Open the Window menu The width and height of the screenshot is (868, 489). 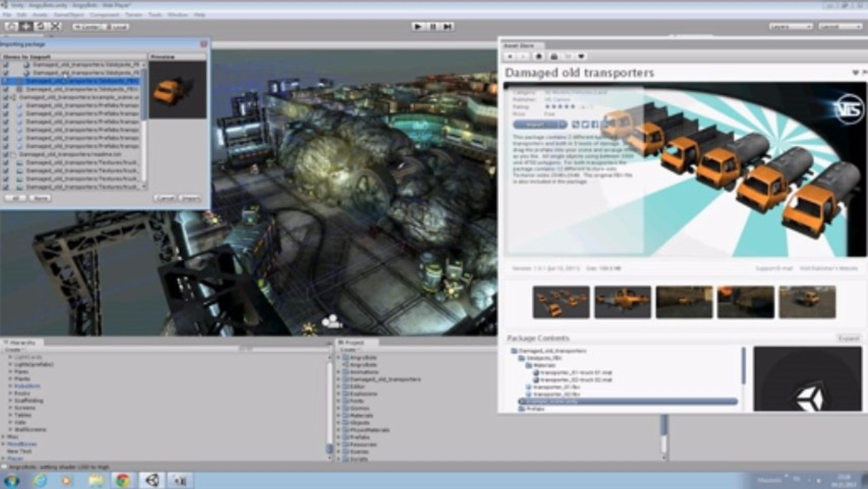click(178, 14)
